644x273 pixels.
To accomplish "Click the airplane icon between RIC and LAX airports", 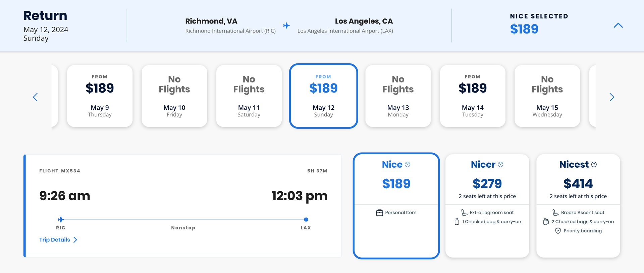I will (286, 25).
